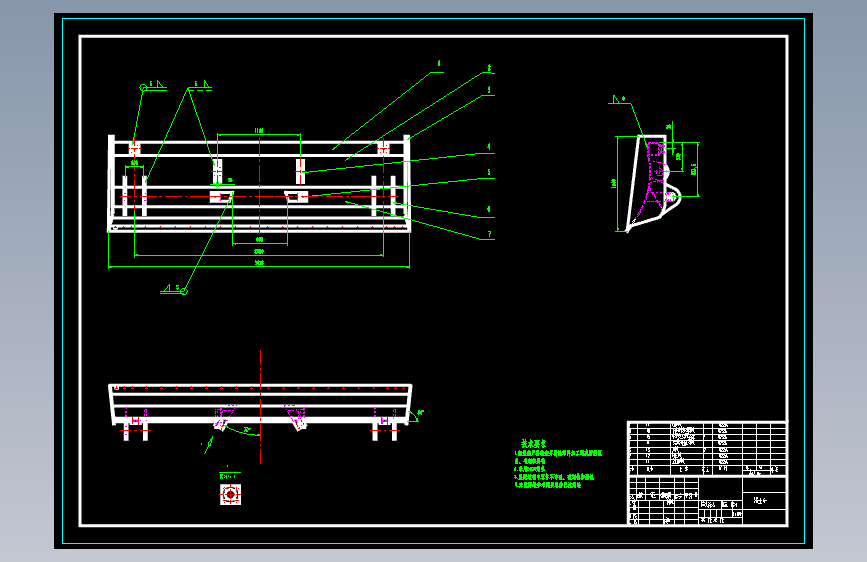The height and width of the screenshot is (562, 867).
Task: Click the weld symbol with two leader lines
Action: (200, 85)
